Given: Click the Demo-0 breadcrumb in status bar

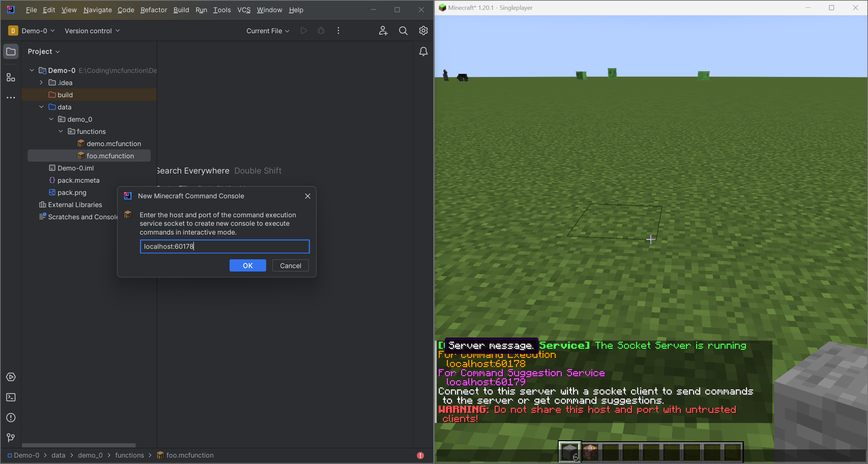Looking at the screenshot, I should click(23, 456).
